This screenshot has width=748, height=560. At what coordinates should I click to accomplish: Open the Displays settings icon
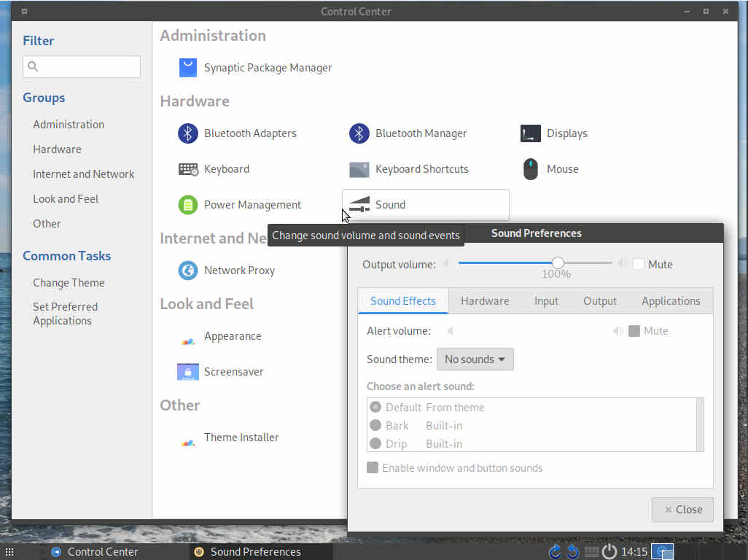coord(530,133)
